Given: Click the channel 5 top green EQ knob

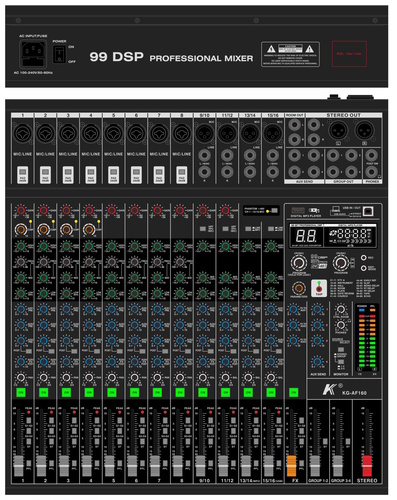Looking at the screenshot, I should (x=112, y=246).
